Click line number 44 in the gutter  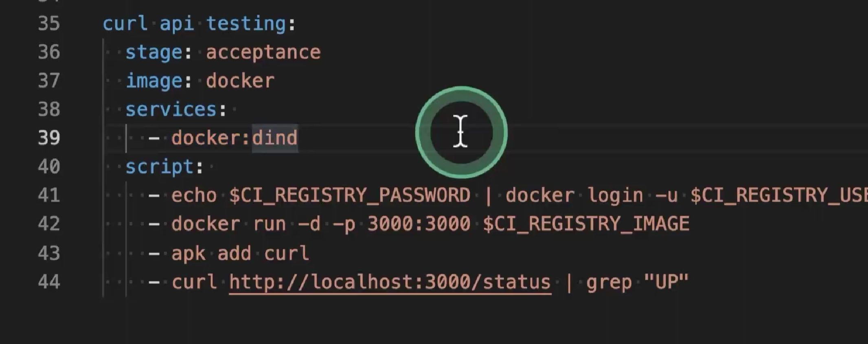49,282
